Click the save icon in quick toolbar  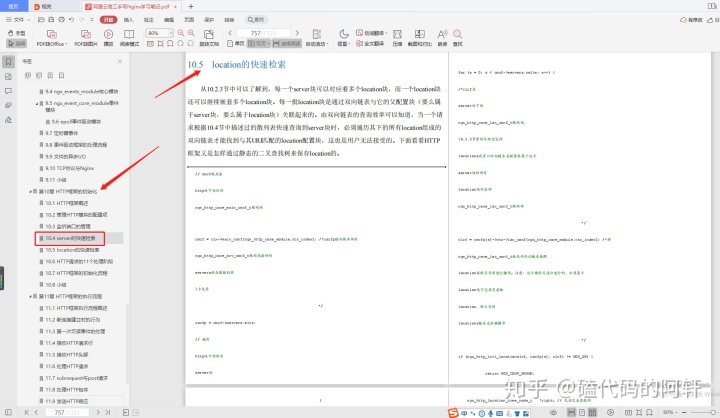pos(51,20)
